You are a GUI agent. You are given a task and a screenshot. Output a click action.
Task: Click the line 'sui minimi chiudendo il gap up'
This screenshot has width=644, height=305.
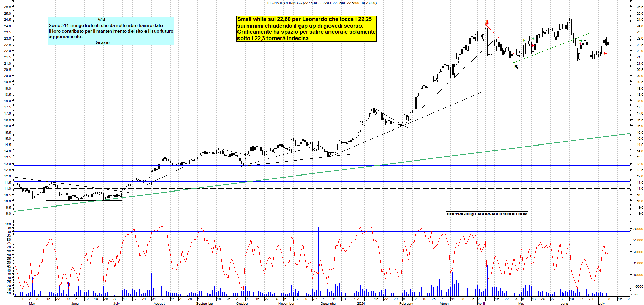[300, 26]
